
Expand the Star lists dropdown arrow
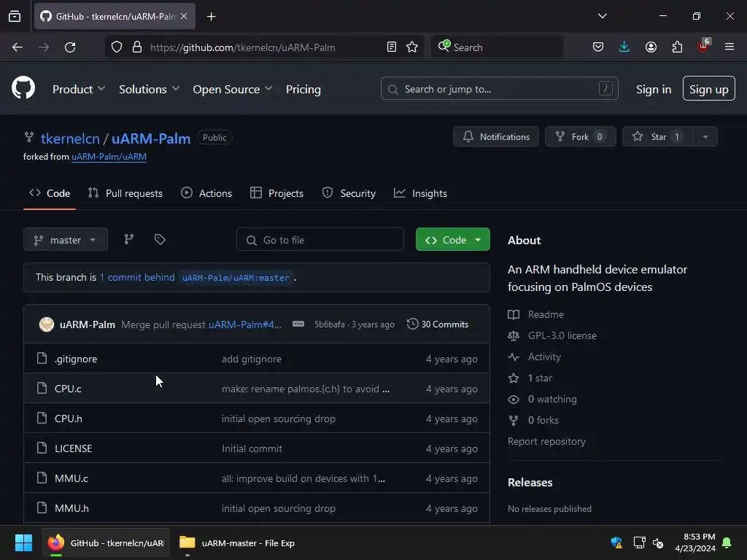(705, 136)
